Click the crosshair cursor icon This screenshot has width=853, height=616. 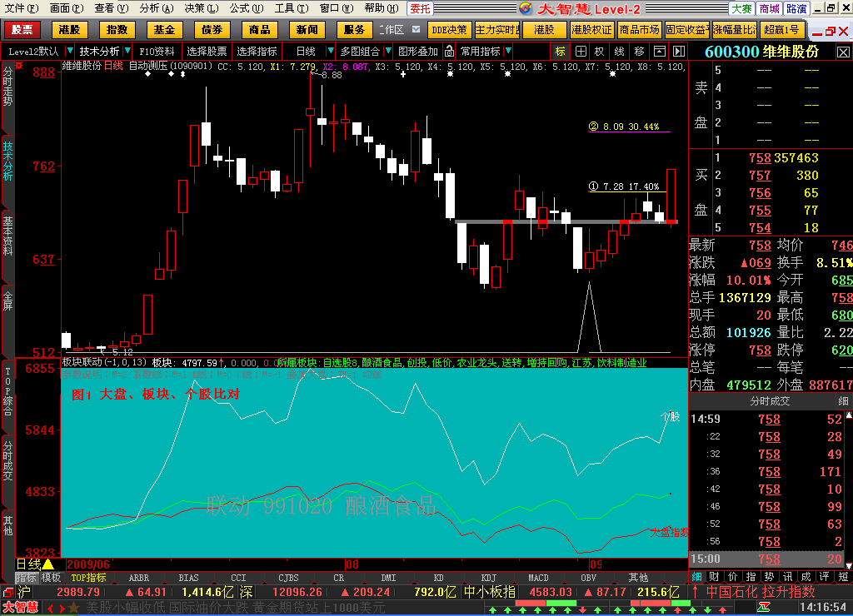pos(581,51)
